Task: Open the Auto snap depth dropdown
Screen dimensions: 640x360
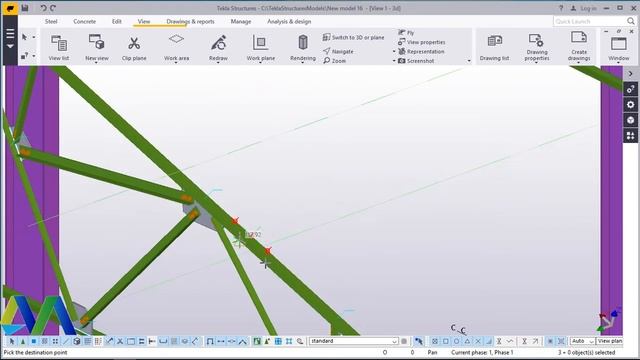Action: [x=582, y=341]
